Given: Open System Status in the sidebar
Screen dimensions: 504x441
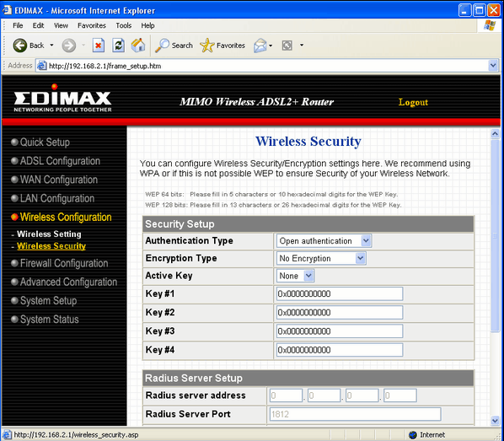Looking at the screenshot, I should pos(49,320).
